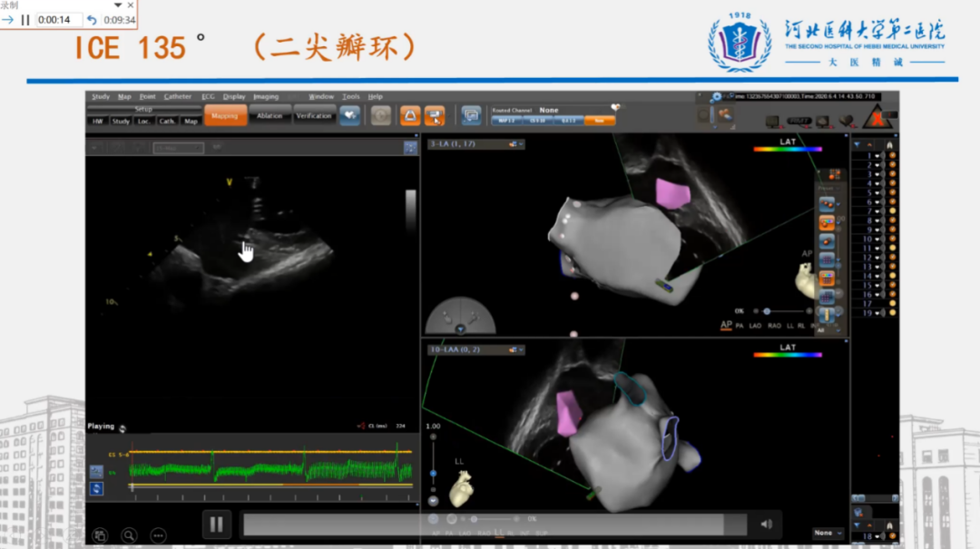Open the Catheter menu
The image size is (980, 549).
point(178,96)
